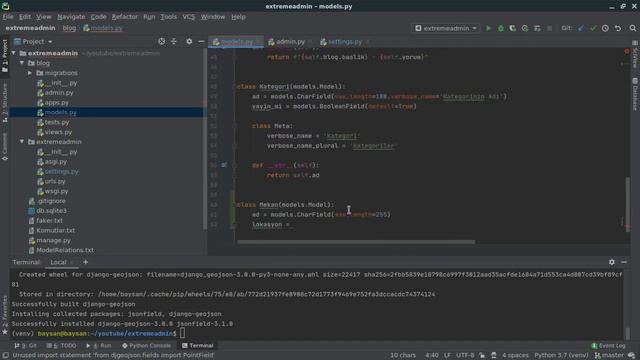Open the Project view dropdown

[33, 41]
